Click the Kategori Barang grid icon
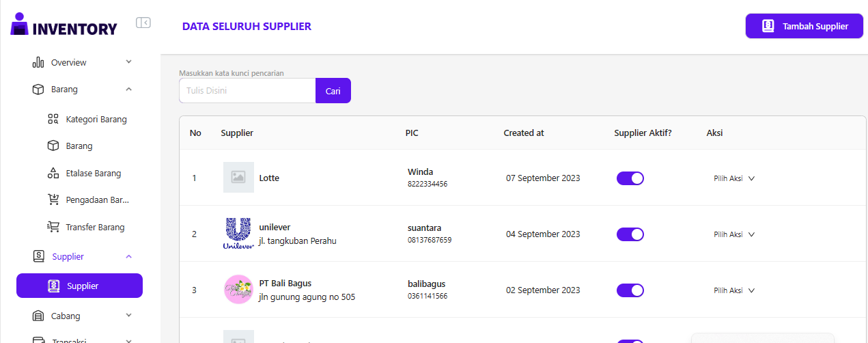The height and width of the screenshot is (343, 868). click(53, 119)
